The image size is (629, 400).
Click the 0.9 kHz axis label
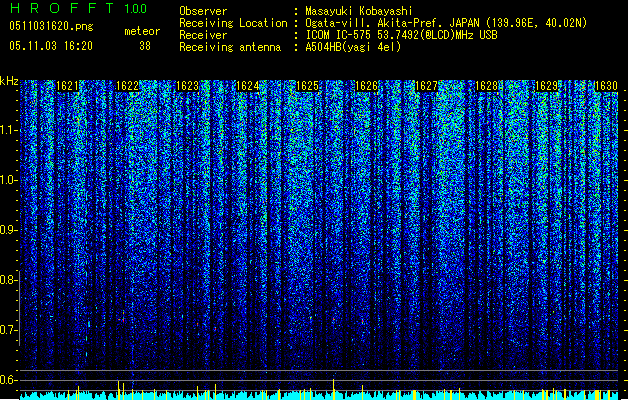tap(8, 230)
